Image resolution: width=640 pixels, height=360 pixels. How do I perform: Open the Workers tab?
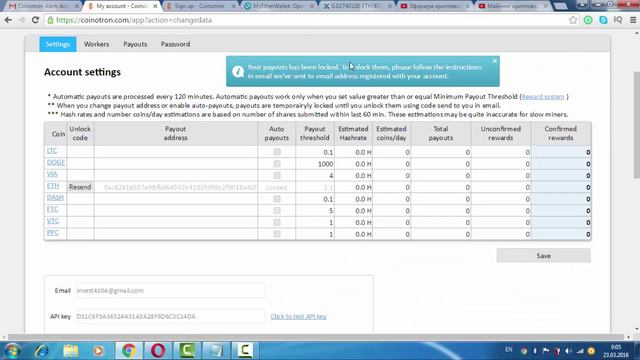96,44
